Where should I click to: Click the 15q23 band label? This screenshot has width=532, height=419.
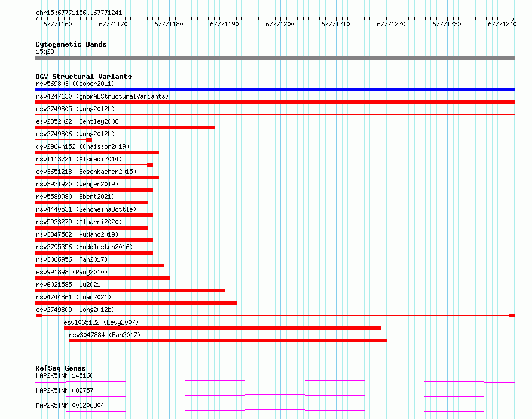click(x=45, y=51)
